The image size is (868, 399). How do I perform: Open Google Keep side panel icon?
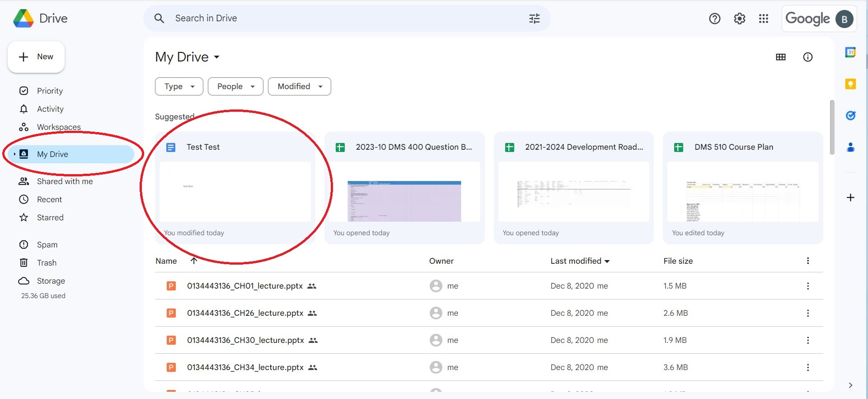point(850,84)
